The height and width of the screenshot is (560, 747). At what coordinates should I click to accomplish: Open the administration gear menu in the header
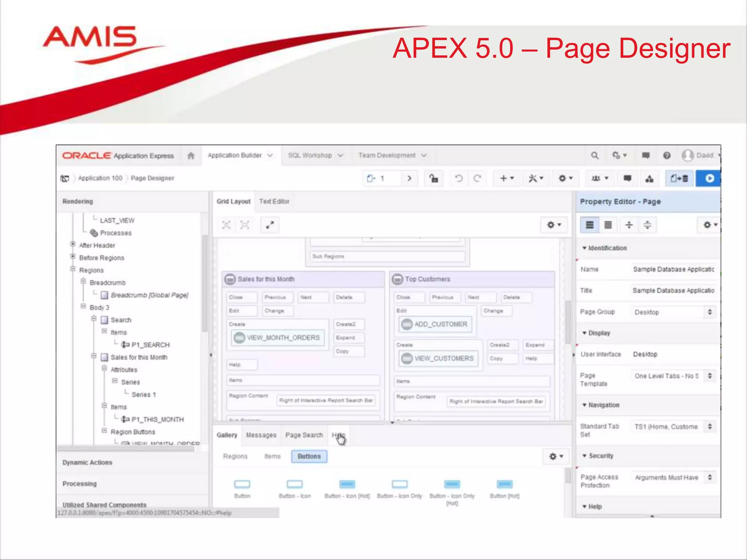(x=619, y=156)
